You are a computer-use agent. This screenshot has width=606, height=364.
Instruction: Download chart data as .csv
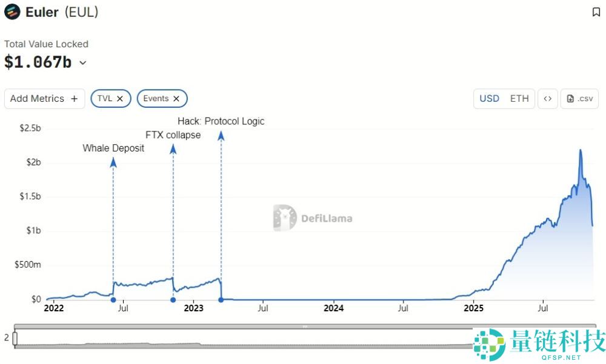pos(579,98)
